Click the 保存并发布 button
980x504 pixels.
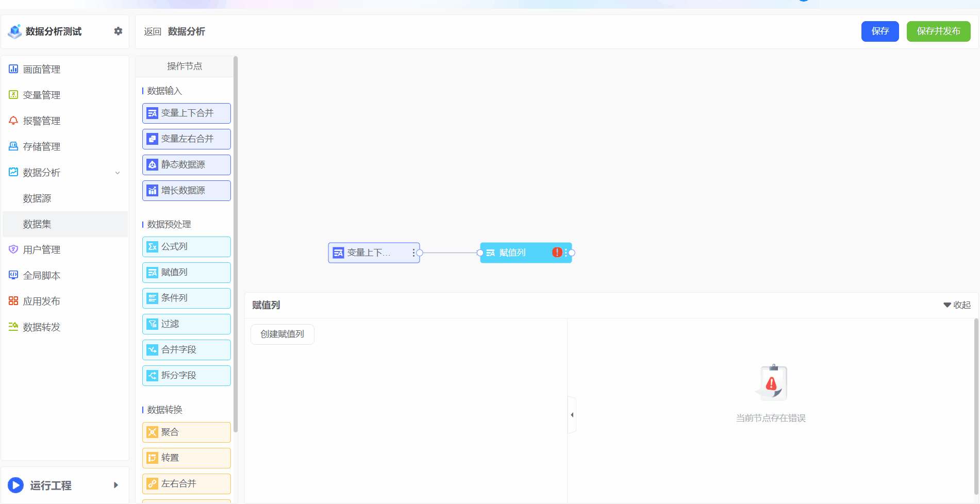(x=938, y=31)
